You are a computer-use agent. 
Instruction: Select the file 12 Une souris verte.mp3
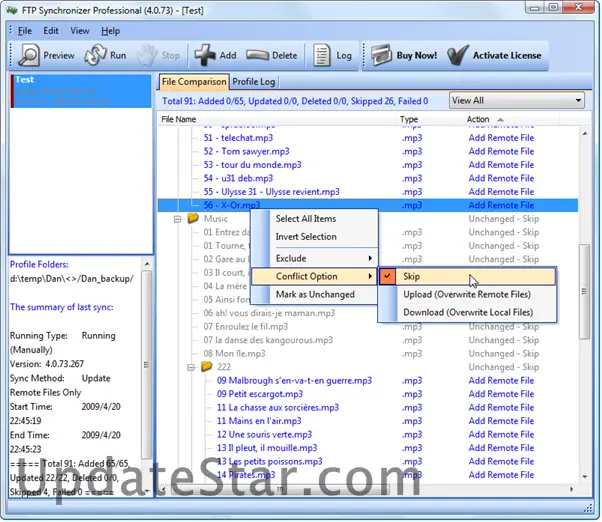pyautogui.click(x=264, y=434)
